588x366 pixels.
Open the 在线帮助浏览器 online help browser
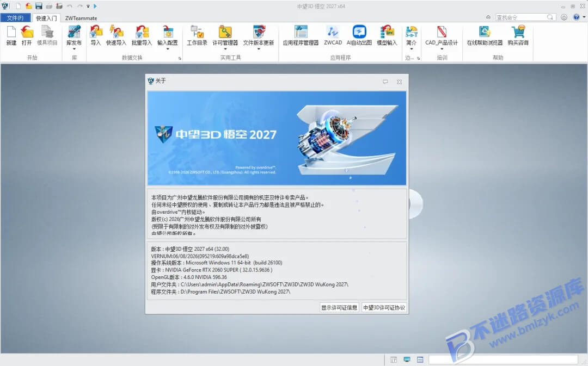pyautogui.click(x=485, y=32)
